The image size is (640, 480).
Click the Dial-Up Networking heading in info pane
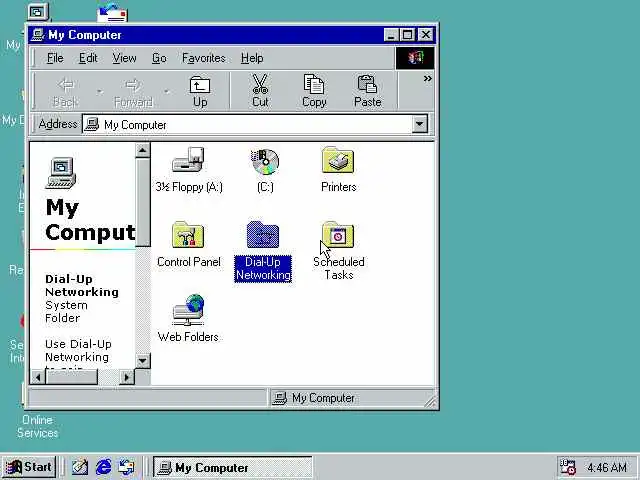pos(82,286)
